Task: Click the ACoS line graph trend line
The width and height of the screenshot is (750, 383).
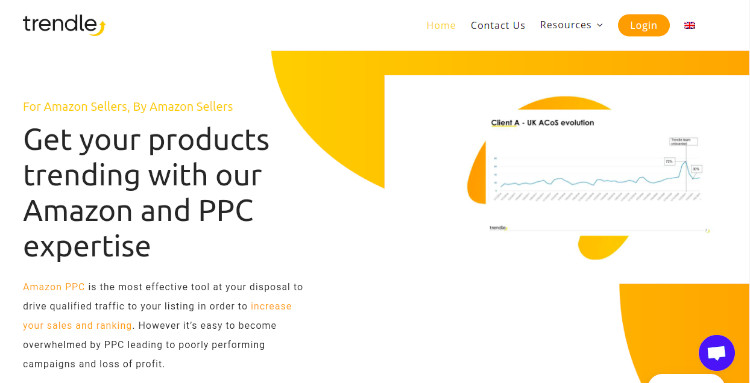Action: (x=600, y=179)
